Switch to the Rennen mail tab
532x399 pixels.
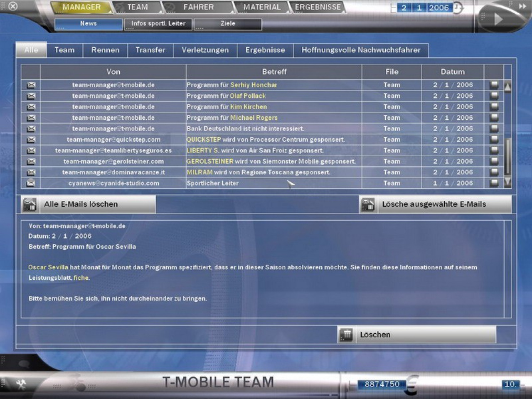point(106,50)
